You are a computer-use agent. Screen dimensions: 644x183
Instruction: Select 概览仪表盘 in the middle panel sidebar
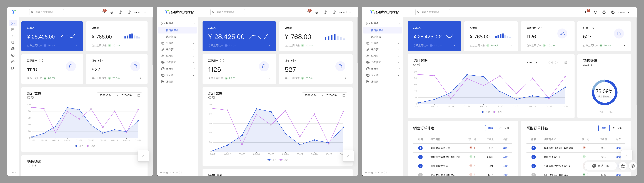(178, 30)
